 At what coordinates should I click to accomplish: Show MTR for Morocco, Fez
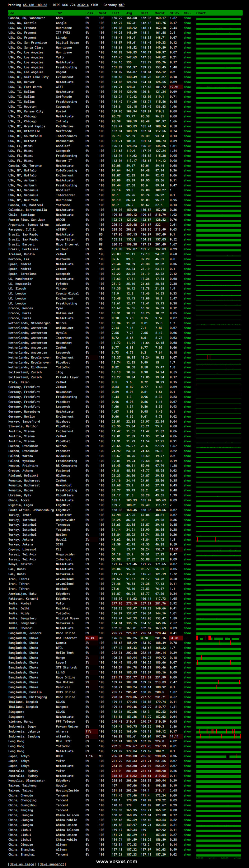(x=187, y=259)
